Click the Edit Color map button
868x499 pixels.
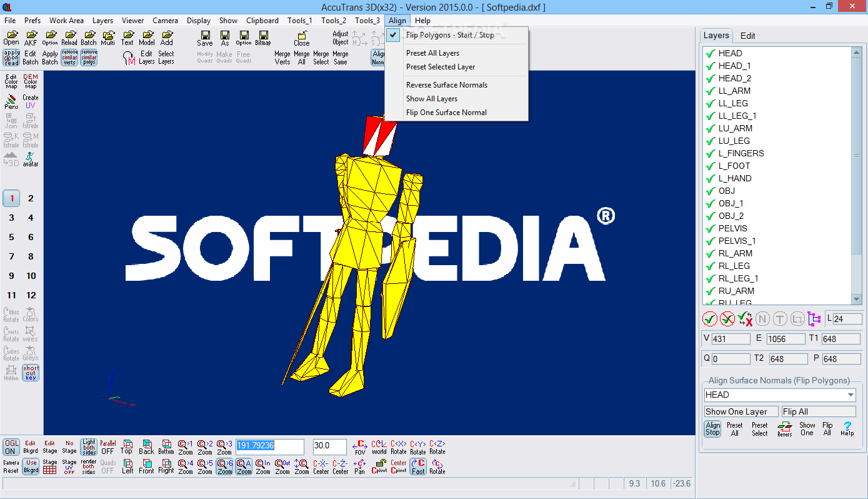pyautogui.click(x=11, y=81)
